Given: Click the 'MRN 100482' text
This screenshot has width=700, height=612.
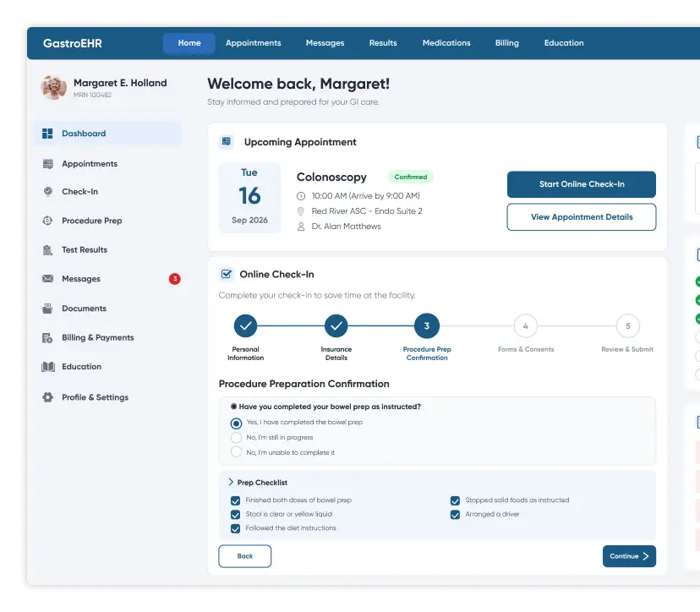Looking at the screenshot, I should tap(92, 95).
